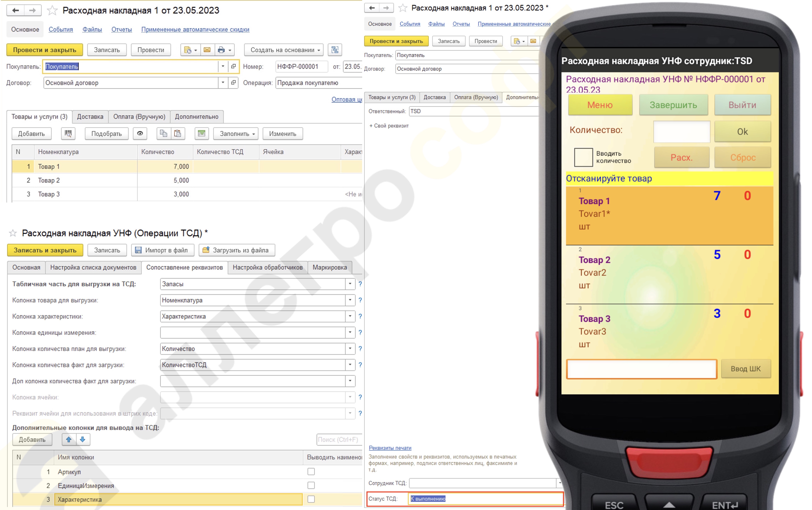
Task: Select Товар 2 row in goods table
Action: pyautogui.click(x=187, y=180)
